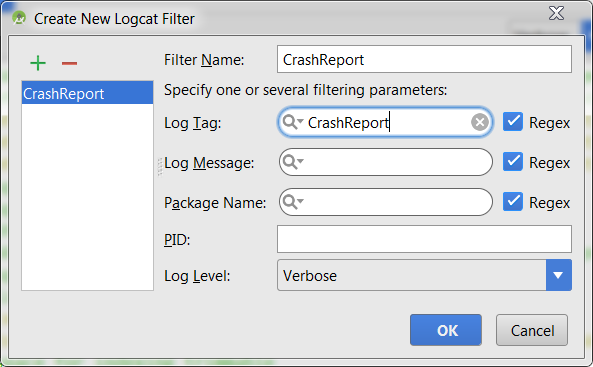The image size is (593, 367).
Task: Open search history in Log Tag field
Action: coord(293,122)
